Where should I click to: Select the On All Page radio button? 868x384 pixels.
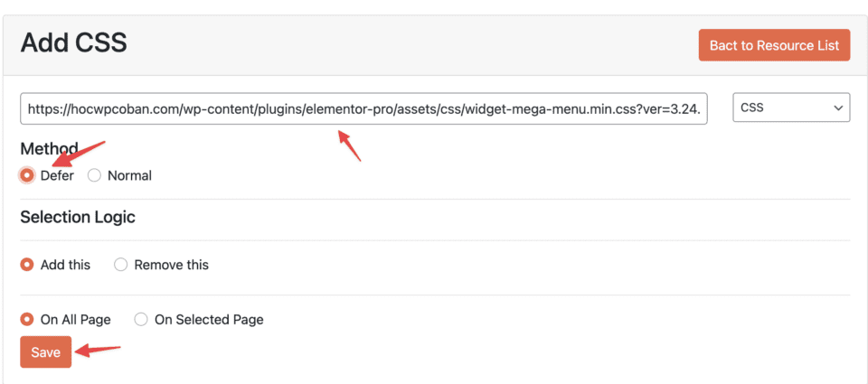tap(28, 319)
